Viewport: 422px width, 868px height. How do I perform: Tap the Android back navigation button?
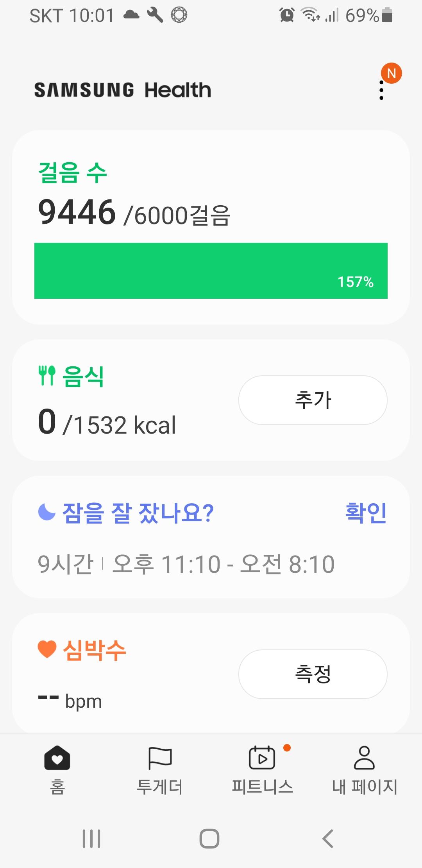click(x=327, y=839)
